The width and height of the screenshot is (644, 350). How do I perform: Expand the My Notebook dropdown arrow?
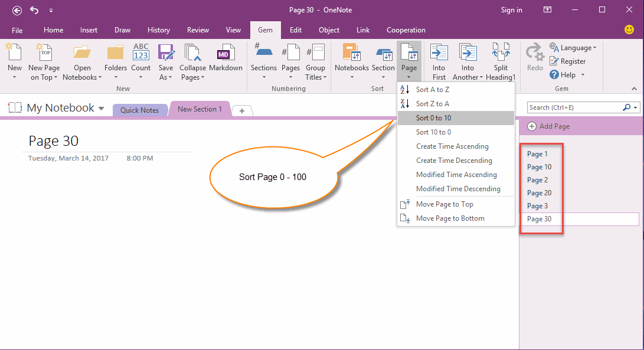click(101, 109)
